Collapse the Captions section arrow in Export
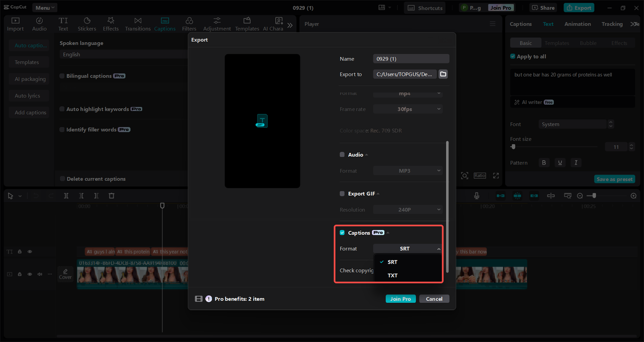Screen dimensions: 644x342 pyautogui.click(x=388, y=233)
